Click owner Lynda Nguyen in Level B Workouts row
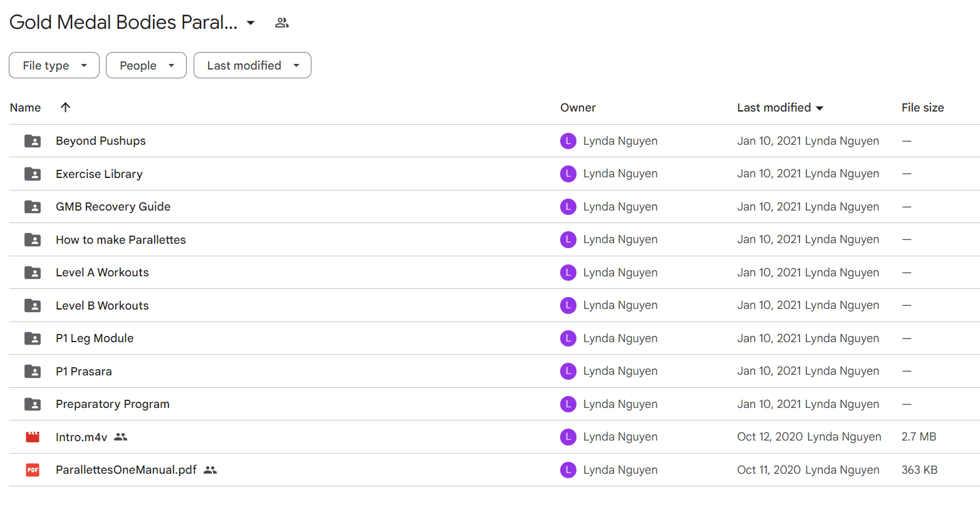980x517 pixels. [620, 305]
